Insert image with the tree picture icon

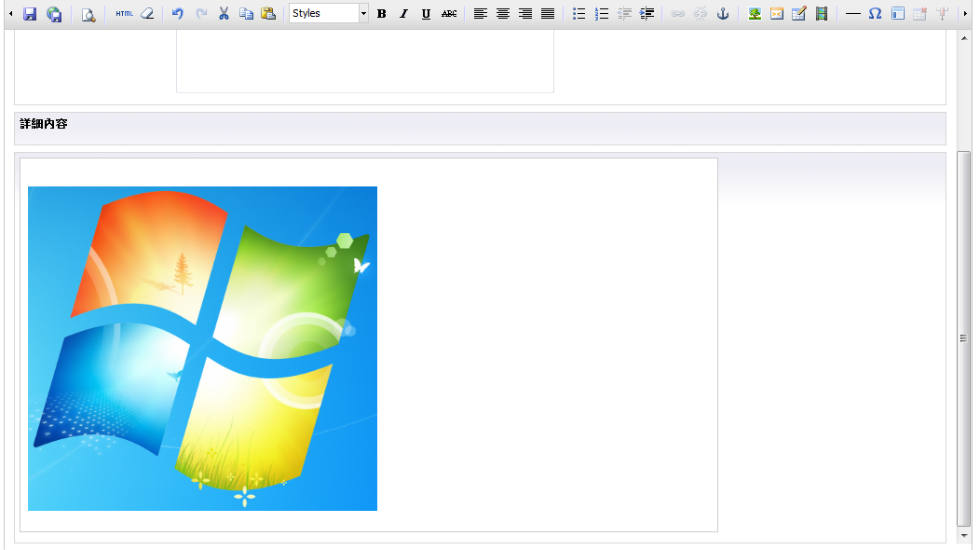click(755, 13)
